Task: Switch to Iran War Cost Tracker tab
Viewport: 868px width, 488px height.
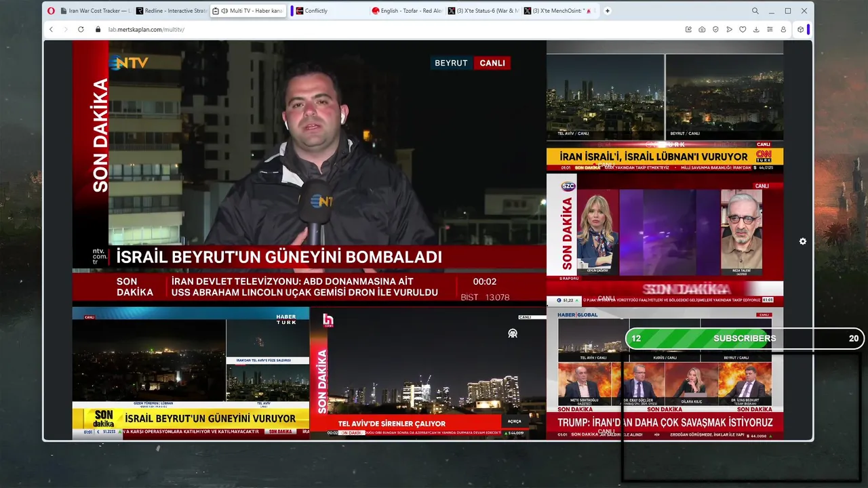Action: point(95,11)
